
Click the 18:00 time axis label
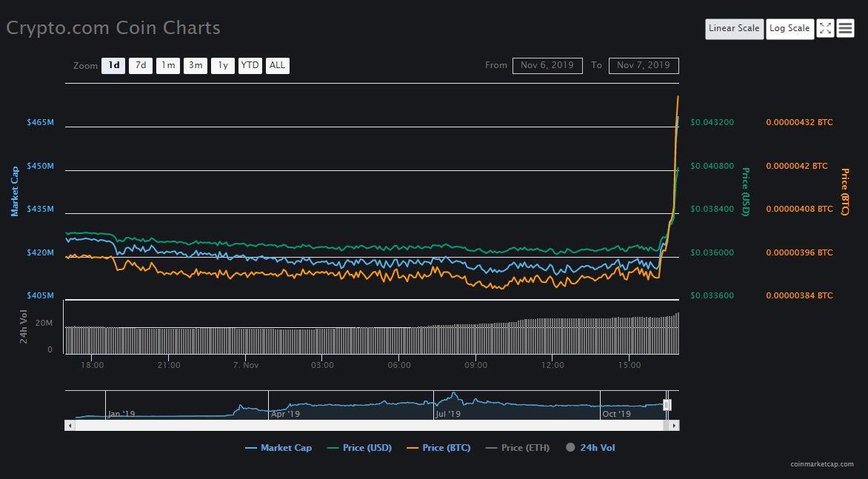pos(92,365)
